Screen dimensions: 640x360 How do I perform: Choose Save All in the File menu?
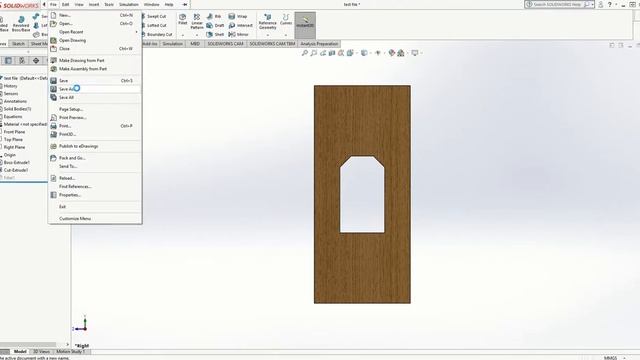(95, 98)
